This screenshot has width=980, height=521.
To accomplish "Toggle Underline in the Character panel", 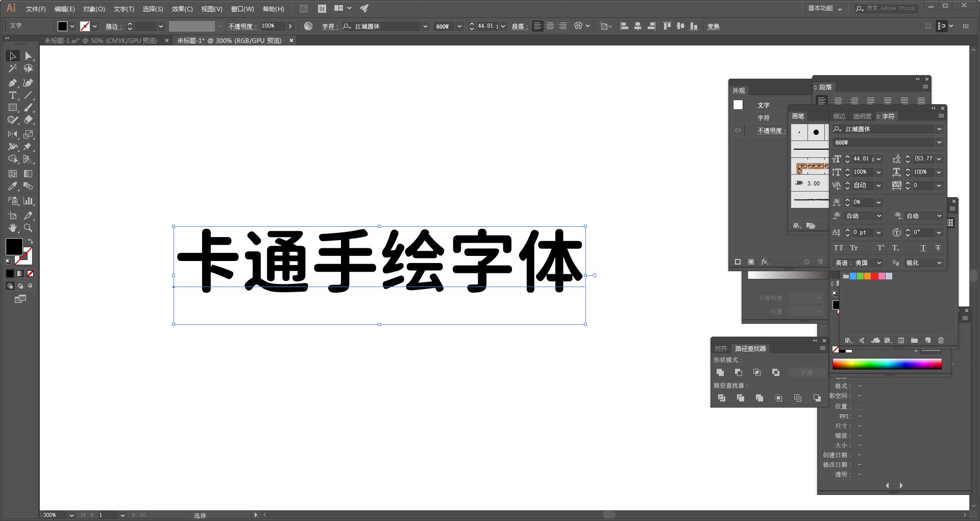I will [923, 248].
